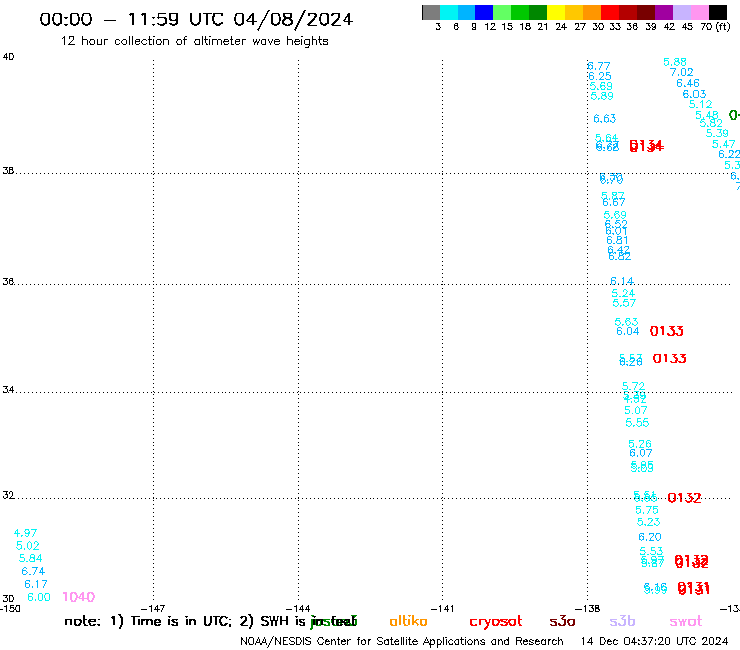Click the red "0133" label beside 6.04
Viewport: 740px width, 650px height.
pos(667,331)
